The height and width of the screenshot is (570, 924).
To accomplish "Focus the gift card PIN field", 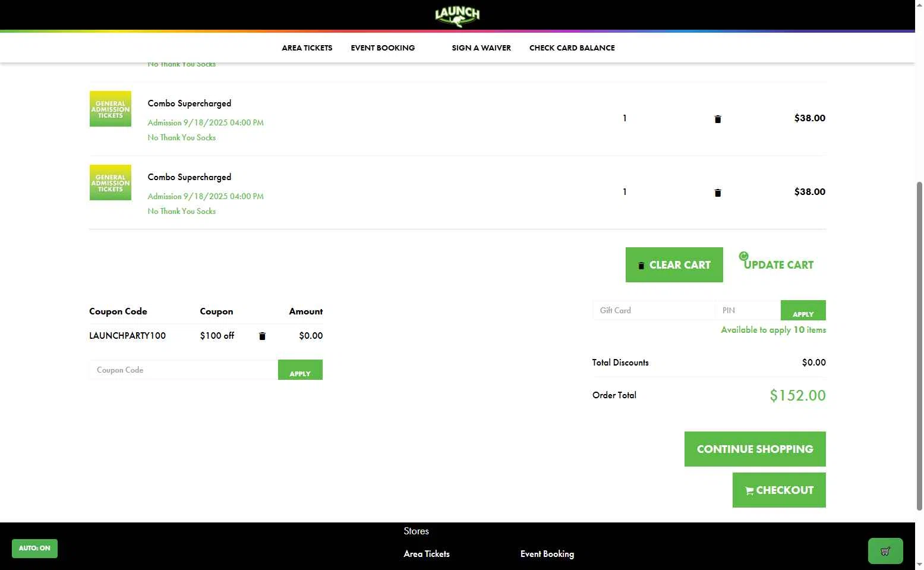I will click(748, 310).
